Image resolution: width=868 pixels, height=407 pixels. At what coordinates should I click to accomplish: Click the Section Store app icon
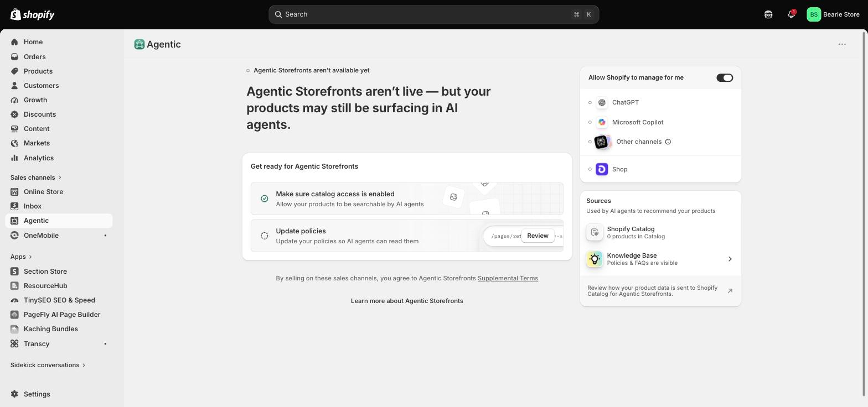click(14, 272)
